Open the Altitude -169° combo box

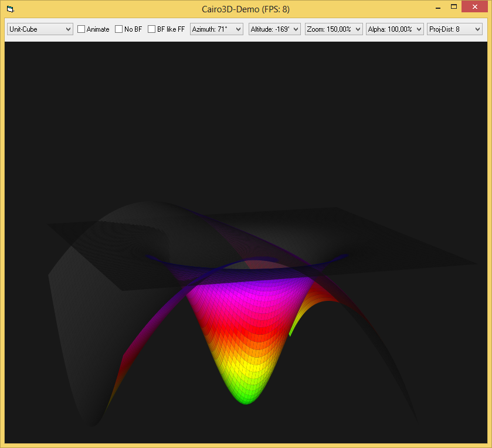point(274,29)
